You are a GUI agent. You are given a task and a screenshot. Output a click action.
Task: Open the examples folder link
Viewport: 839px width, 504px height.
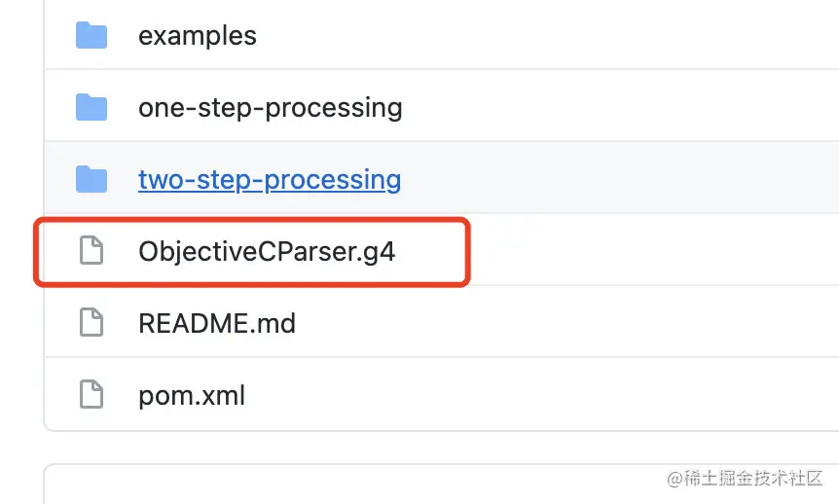(x=198, y=36)
